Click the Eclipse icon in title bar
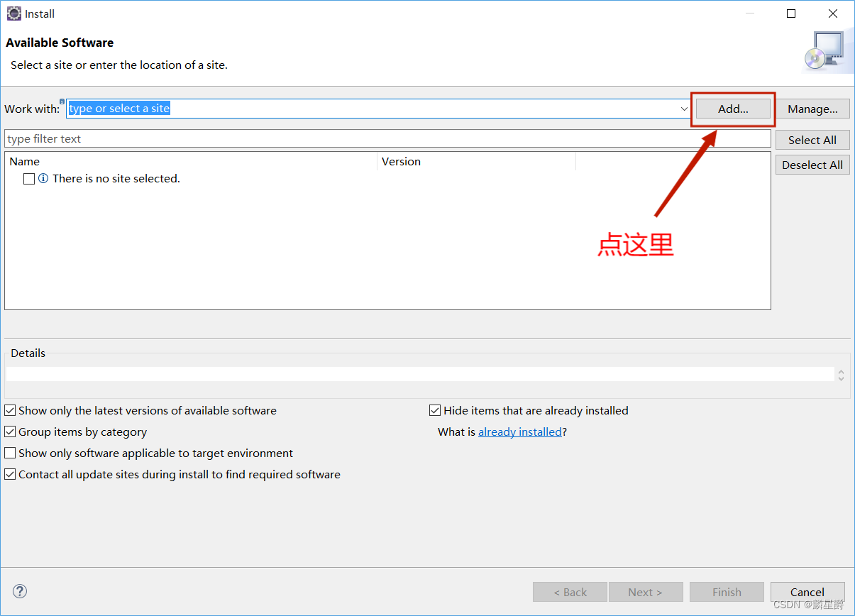The image size is (855, 616). [13, 13]
